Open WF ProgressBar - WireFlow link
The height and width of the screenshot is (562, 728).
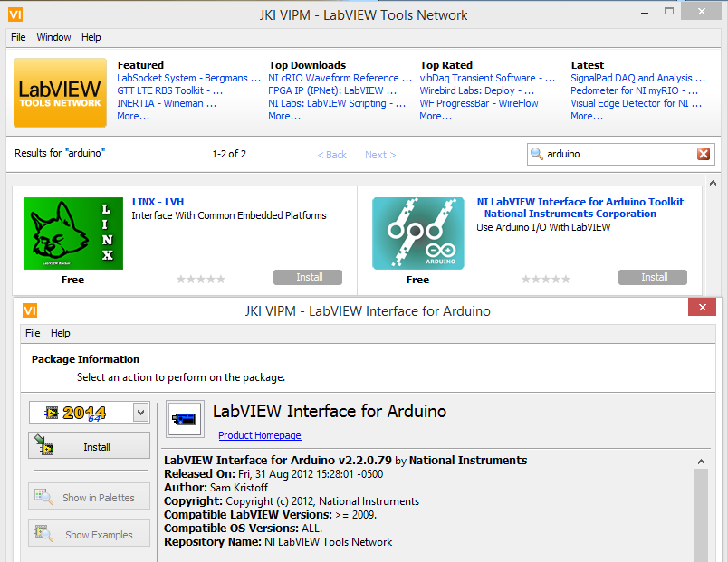(479, 103)
